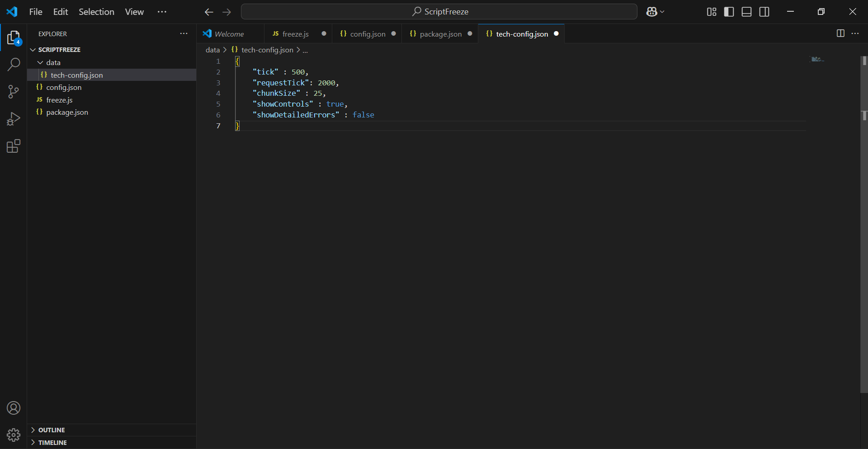Screen dimensions: 868x449
Task: Open the Customize Layout icon
Action: [x=712, y=12]
